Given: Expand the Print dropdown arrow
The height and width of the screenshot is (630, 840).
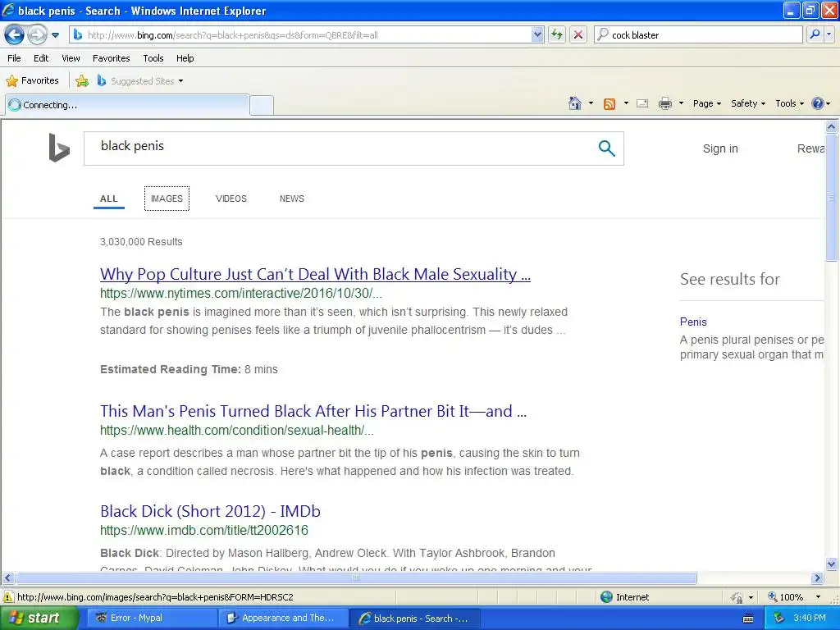Looking at the screenshot, I should pyautogui.click(x=681, y=103).
